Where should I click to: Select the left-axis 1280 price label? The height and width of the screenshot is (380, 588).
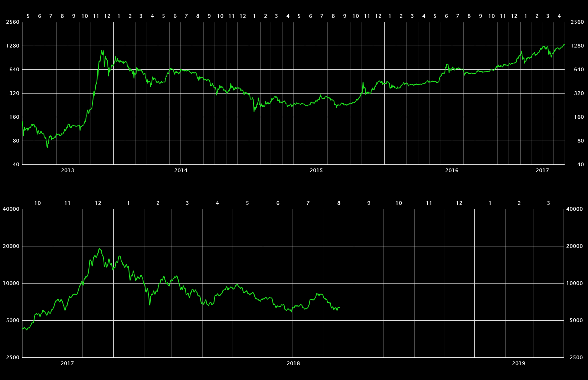coord(13,46)
